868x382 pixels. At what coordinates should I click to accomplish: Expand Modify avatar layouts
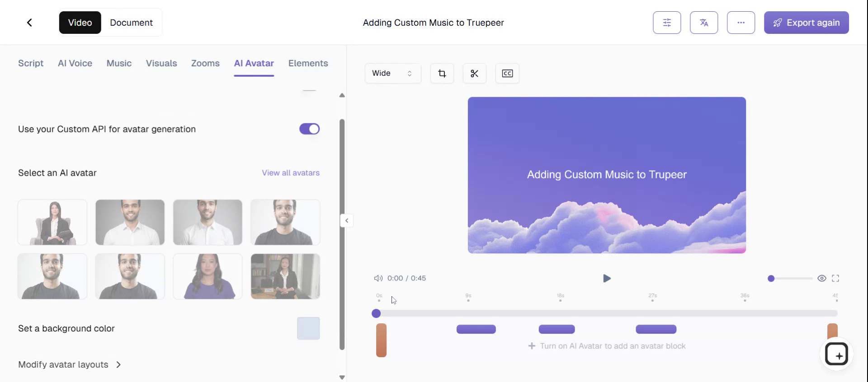[x=70, y=364]
